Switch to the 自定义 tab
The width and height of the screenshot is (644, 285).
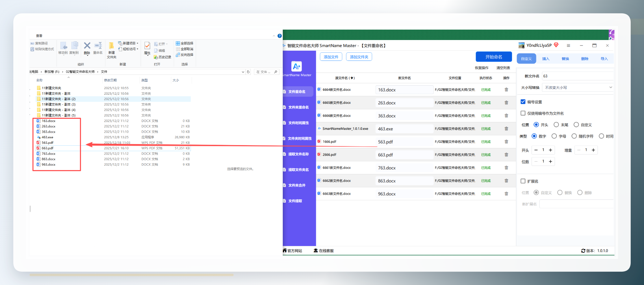[x=526, y=59]
